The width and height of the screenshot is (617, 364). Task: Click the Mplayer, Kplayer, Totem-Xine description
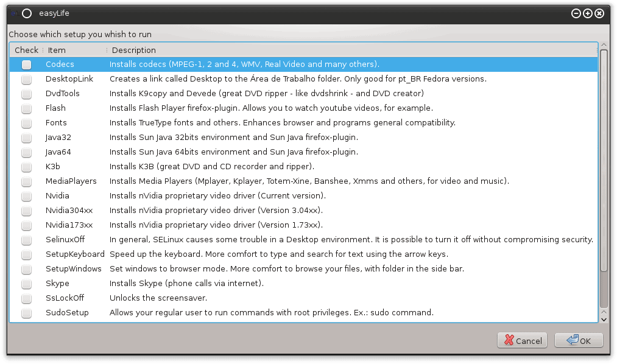pyautogui.click(x=309, y=181)
